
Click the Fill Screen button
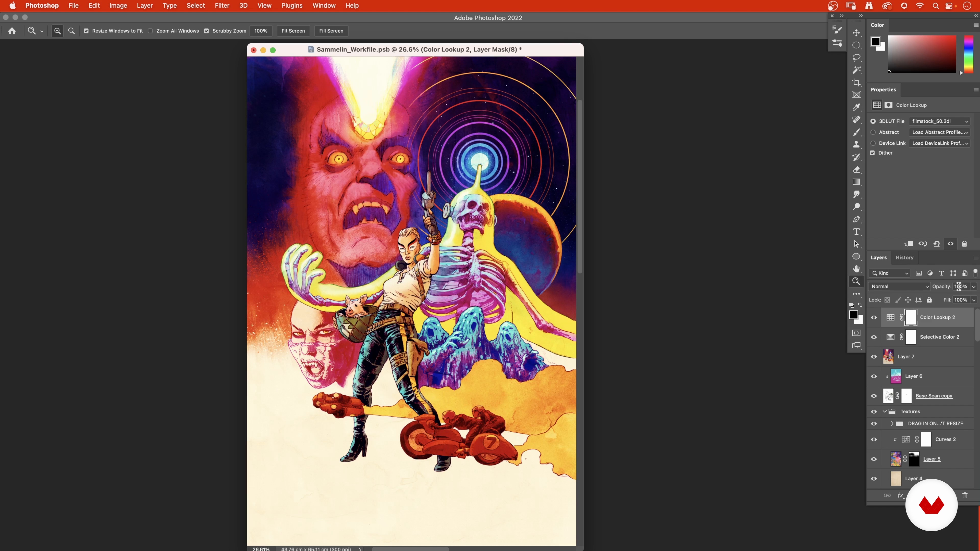331,31
